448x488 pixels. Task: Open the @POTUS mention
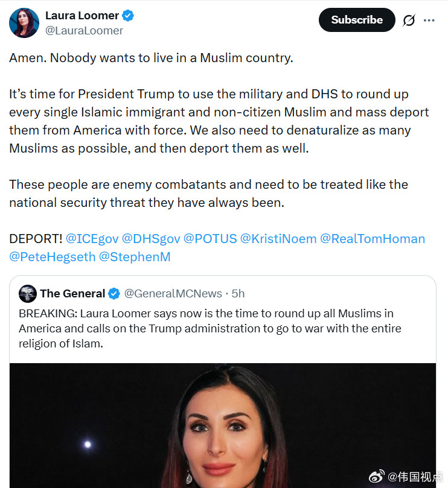210,239
